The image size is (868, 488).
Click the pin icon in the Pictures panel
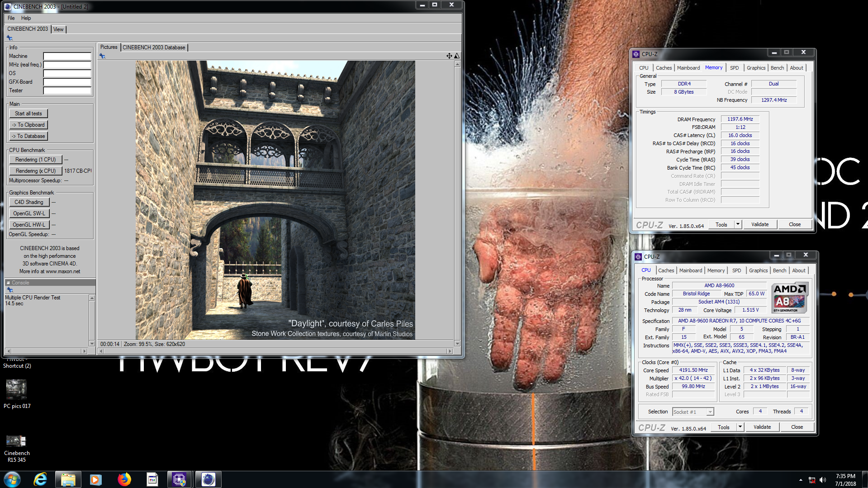pyautogui.click(x=103, y=56)
